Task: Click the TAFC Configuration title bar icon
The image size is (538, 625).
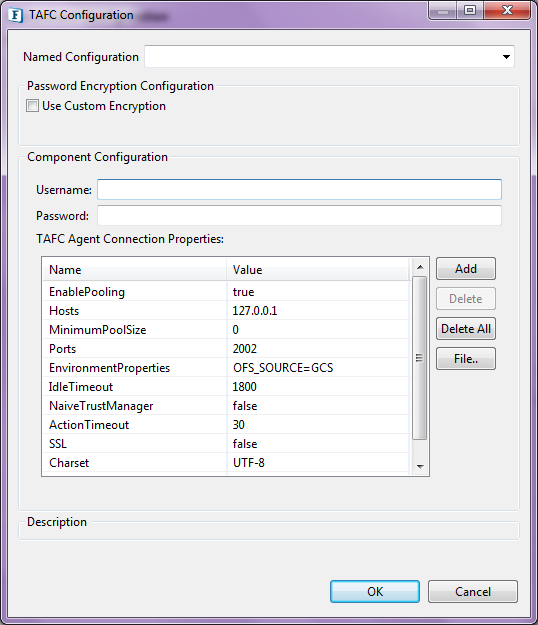Action: click(x=16, y=15)
